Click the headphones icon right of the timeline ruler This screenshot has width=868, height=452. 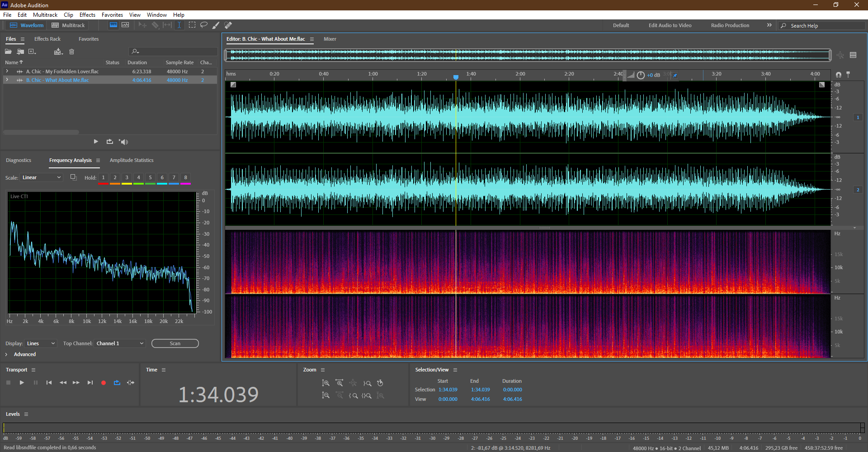(x=839, y=75)
